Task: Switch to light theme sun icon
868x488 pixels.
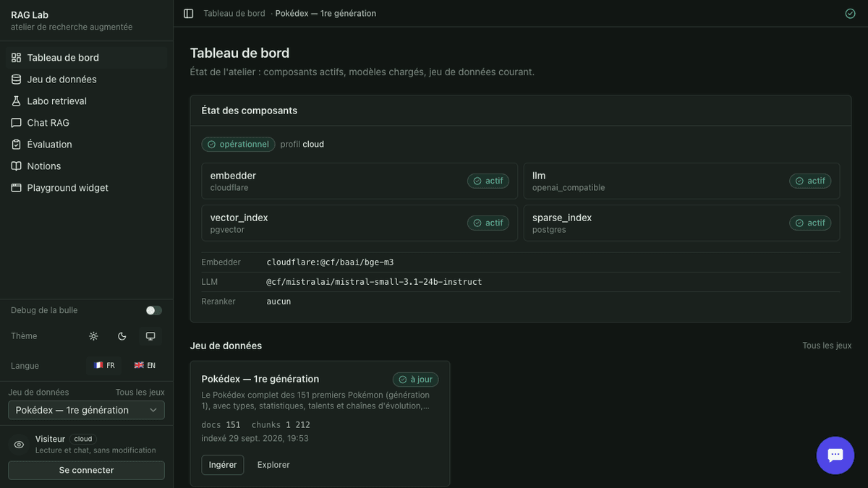Action: tap(93, 336)
